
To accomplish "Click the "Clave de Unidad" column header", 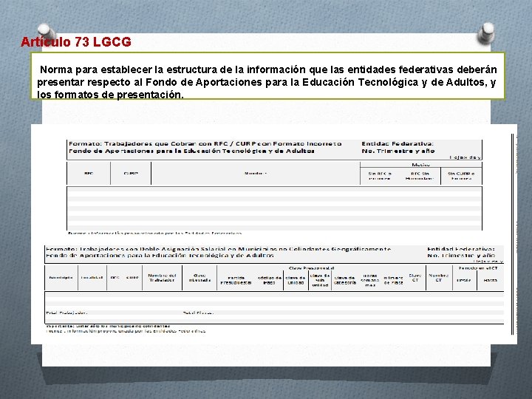I will click(296, 280).
